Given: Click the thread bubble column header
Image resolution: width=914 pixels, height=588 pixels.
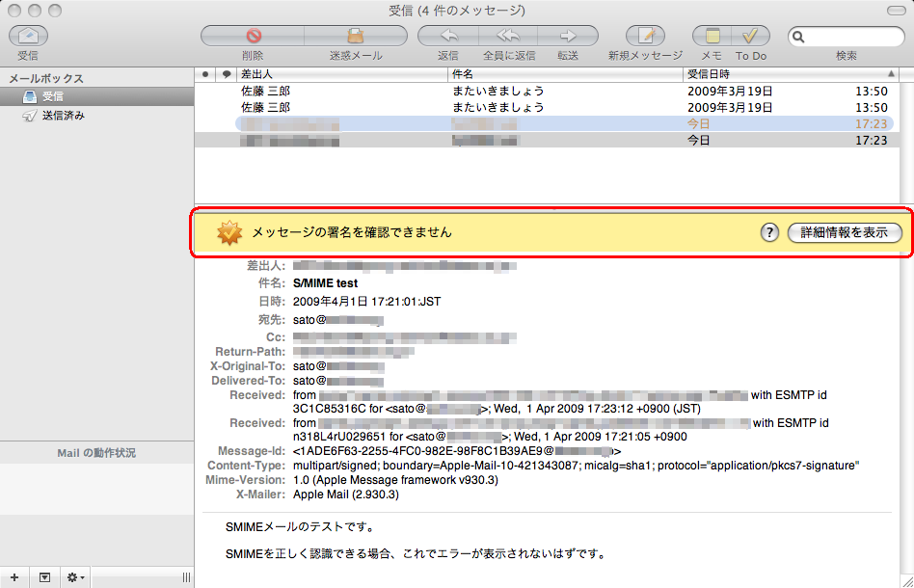Looking at the screenshot, I should coord(227,74).
